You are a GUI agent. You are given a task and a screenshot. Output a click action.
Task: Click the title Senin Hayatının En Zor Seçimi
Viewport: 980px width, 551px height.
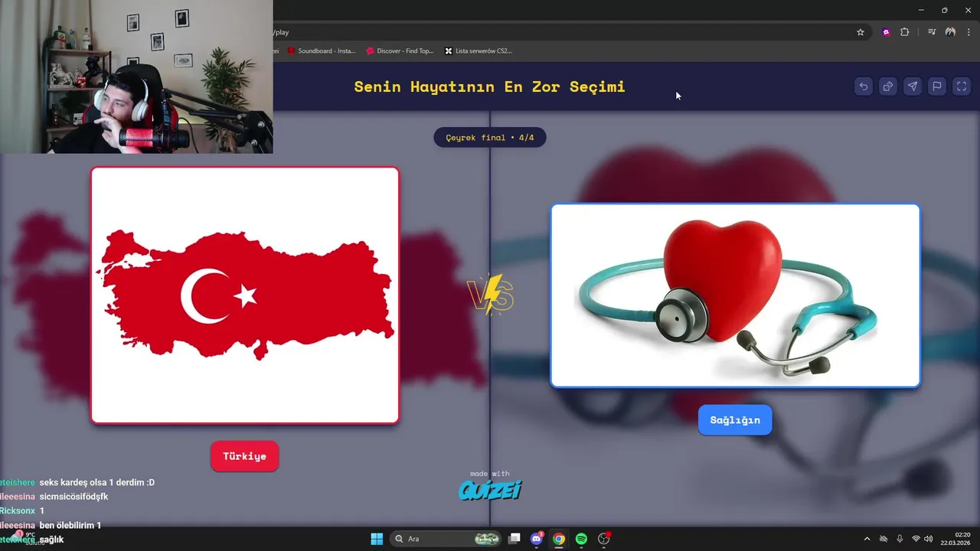click(x=490, y=86)
